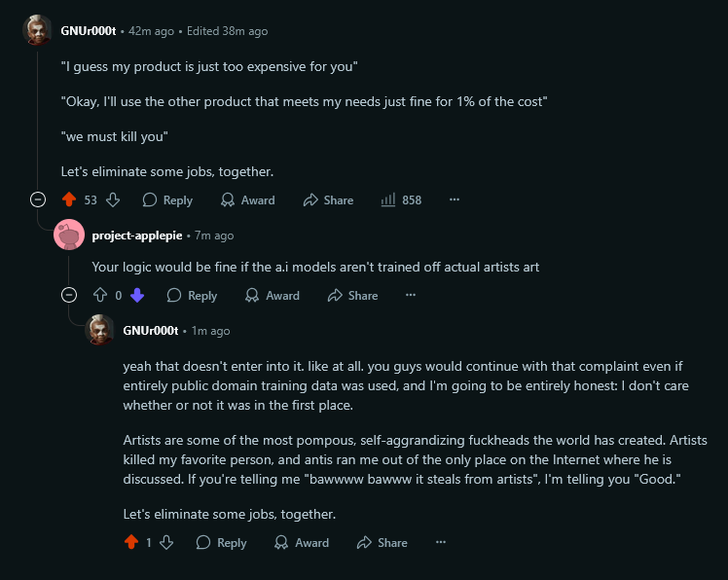This screenshot has width=728, height=580.
Task: Click GNUr000t's avatar on top comment
Action: click(38, 31)
